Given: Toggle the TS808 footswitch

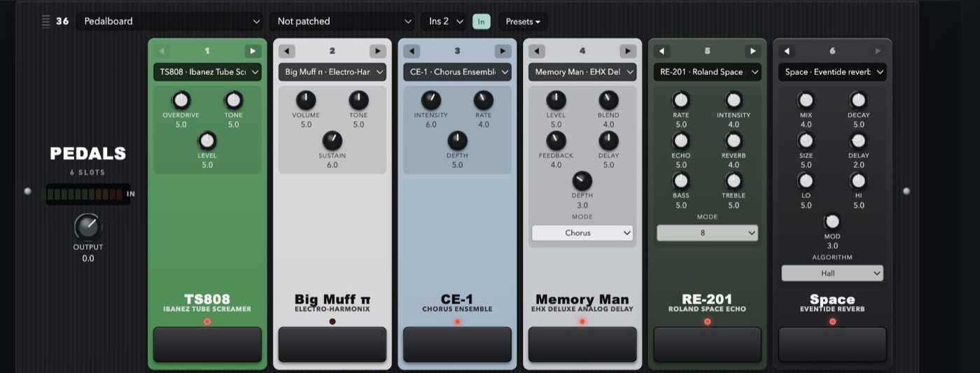Looking at the screenshot, I should pos(207,344).
